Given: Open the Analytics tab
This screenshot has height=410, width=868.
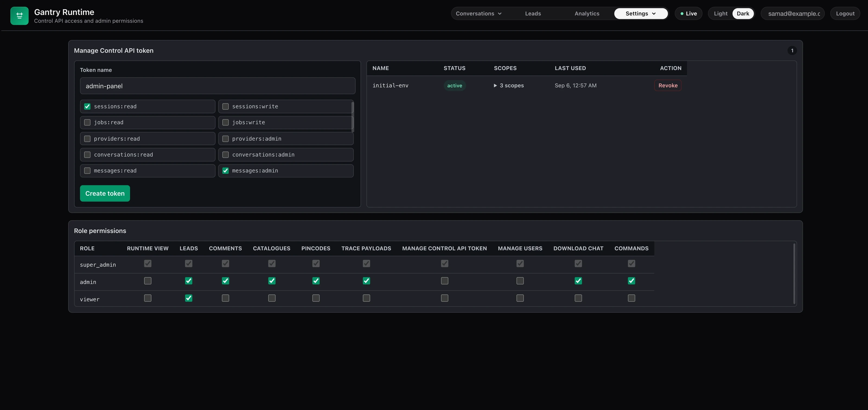Looking at the screenshot, I should pos(587,14).
